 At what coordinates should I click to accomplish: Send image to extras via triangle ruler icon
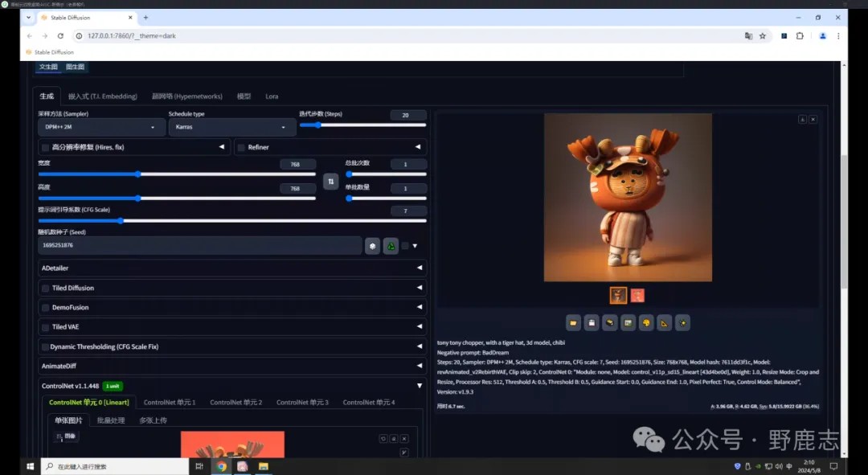[665, 323]
